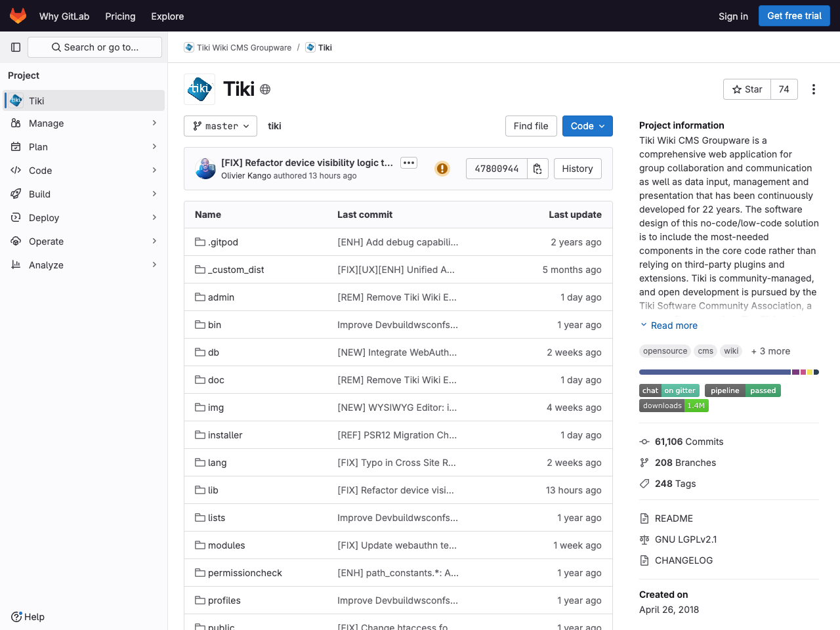
Task: Click the modules folder icon
Action: 200,545
